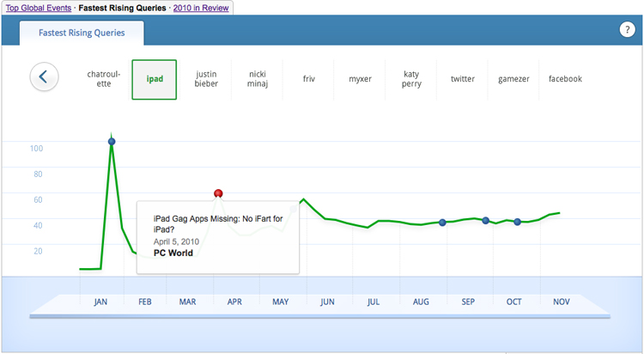
Task: Open the 2010 in Review link
Action: (200, 7)
